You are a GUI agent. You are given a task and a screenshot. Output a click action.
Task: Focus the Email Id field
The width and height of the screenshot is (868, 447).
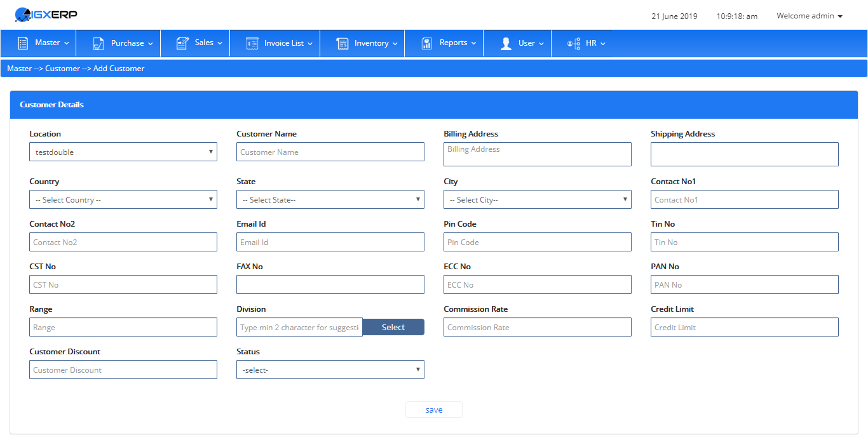(330, 242)
